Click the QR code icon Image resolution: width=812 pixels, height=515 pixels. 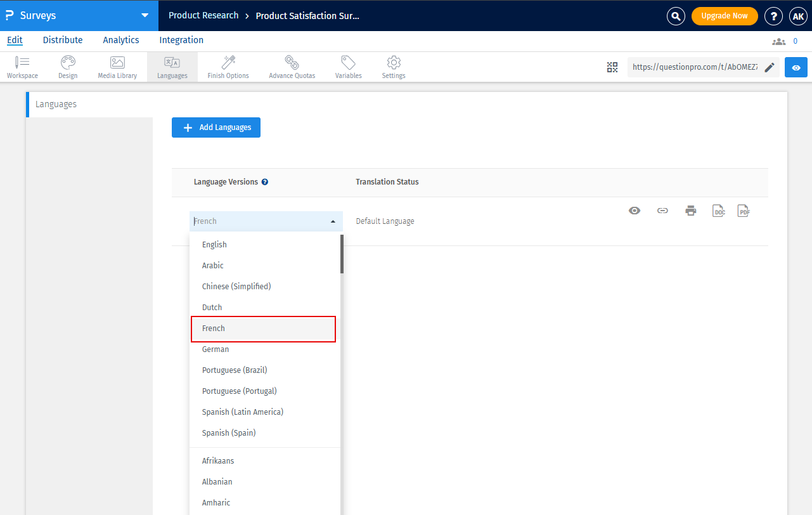(x=612, y=67)
